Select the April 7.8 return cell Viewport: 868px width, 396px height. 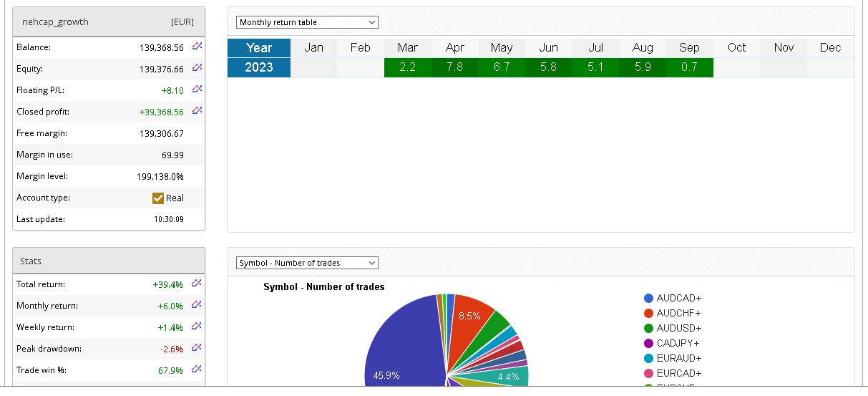tap(454, 67)
